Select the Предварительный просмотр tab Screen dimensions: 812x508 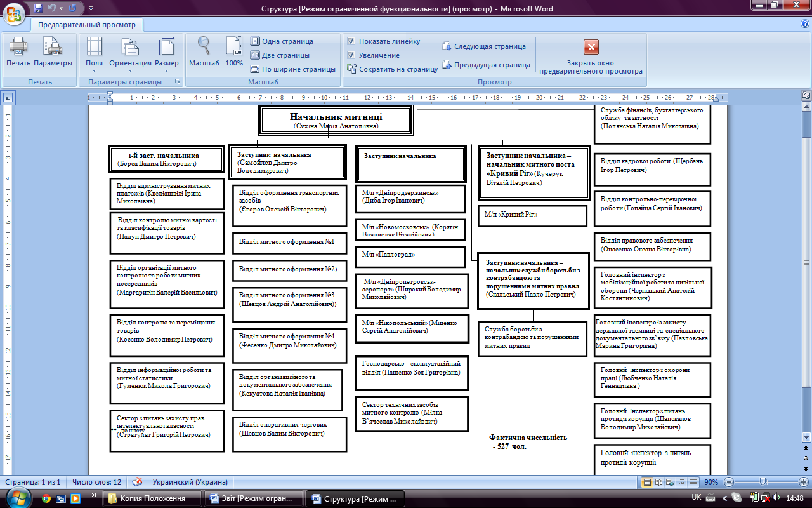click(x=87, y=25)
